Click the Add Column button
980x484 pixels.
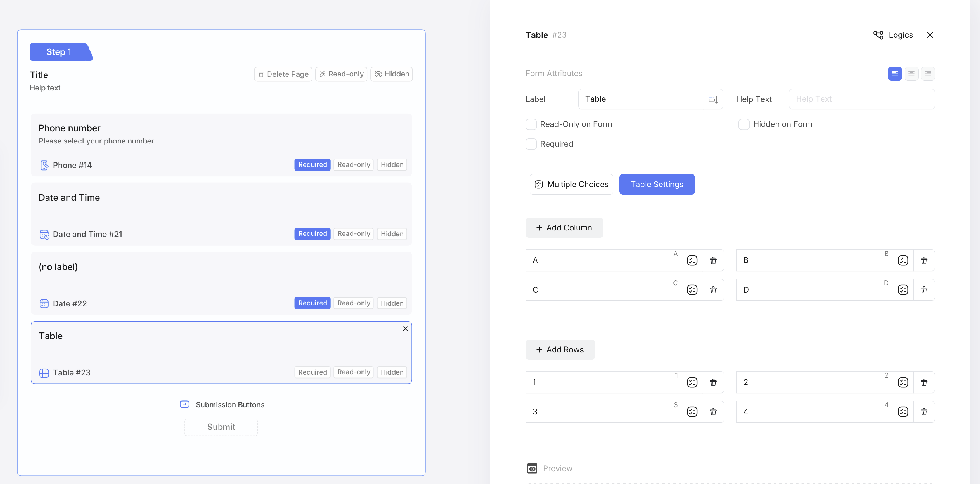tap(564, 228)
